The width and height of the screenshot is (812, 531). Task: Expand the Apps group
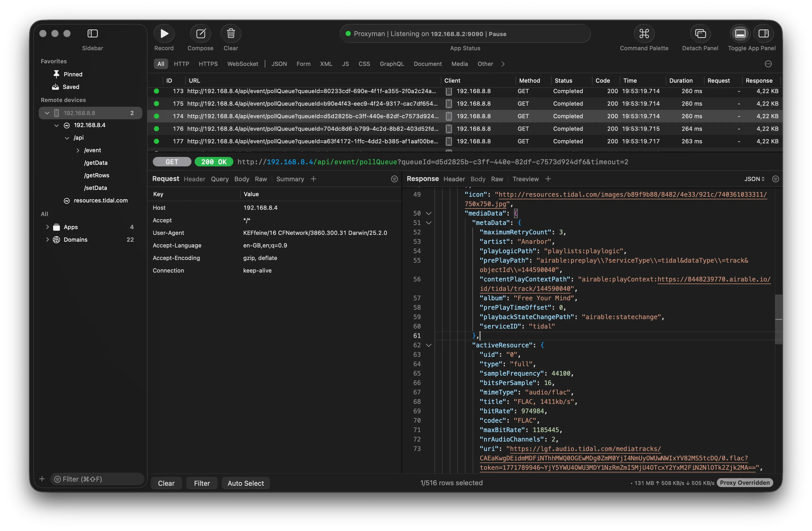coord(47,227)
